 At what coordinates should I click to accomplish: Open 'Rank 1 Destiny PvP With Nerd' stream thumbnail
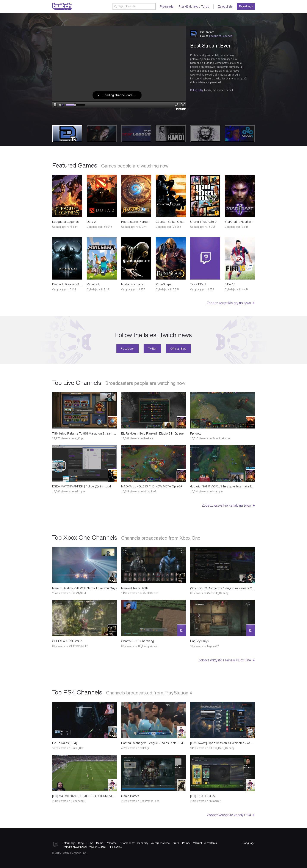[85, 565]
